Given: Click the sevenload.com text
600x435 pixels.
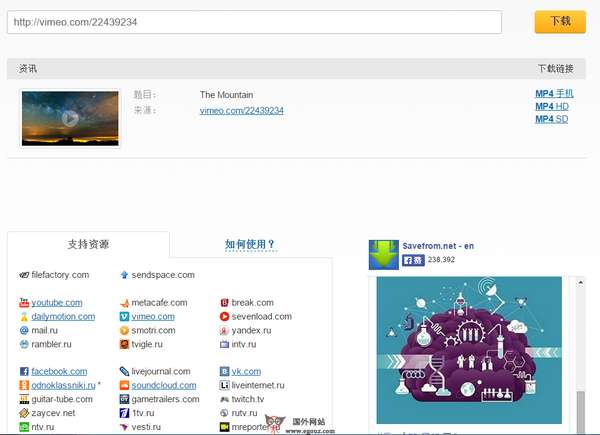Looking at the screenshot, I should point(262,317).
